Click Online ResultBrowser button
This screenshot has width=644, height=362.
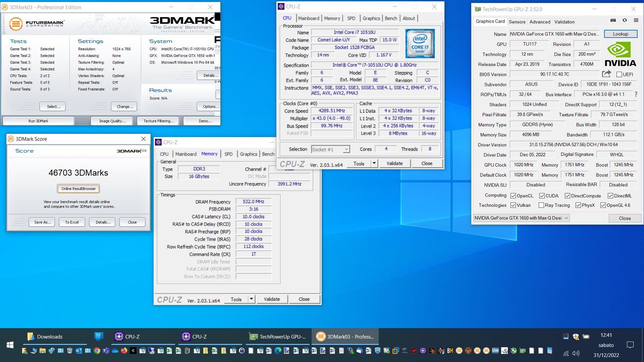(x=78, y=189)
